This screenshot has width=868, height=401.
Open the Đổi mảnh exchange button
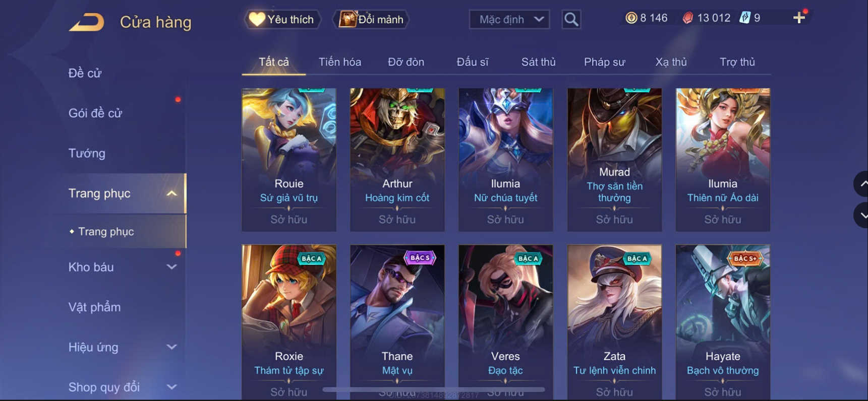coord(371,20)
